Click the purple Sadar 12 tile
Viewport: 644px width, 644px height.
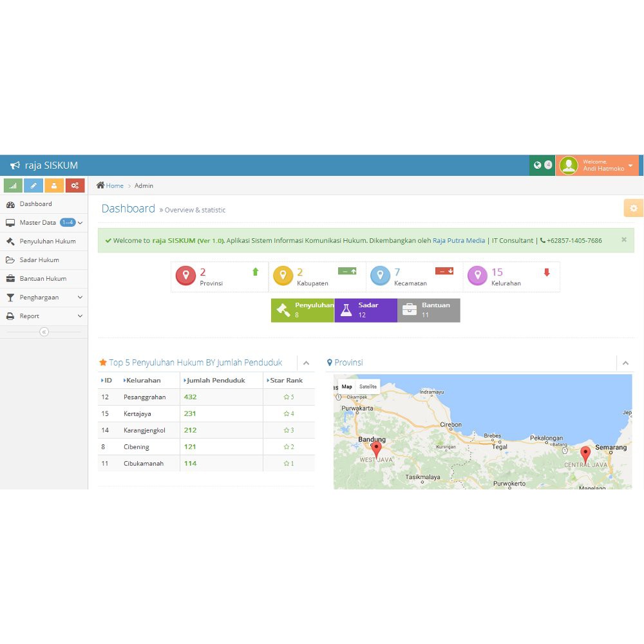(366, 310)
